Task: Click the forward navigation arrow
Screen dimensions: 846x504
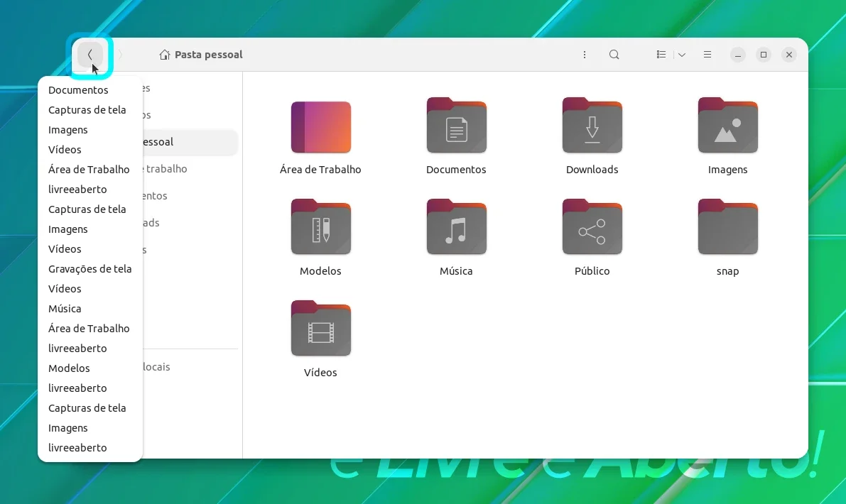Action: pos(120,55)
